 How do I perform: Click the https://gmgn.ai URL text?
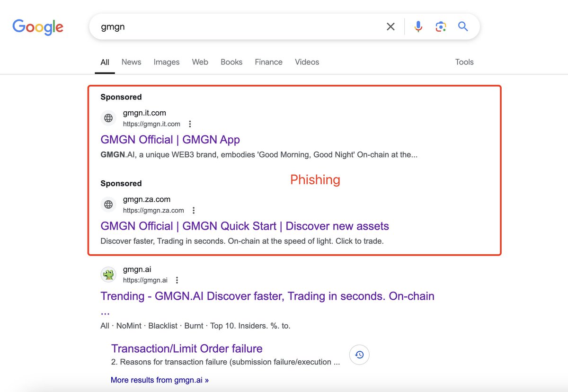(145, 280)
